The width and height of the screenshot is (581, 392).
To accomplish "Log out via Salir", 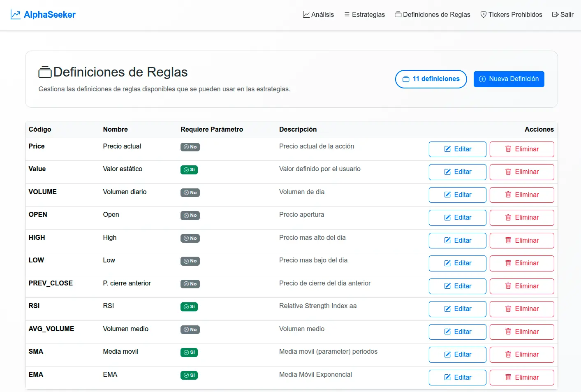I will (x=562, y=15).
